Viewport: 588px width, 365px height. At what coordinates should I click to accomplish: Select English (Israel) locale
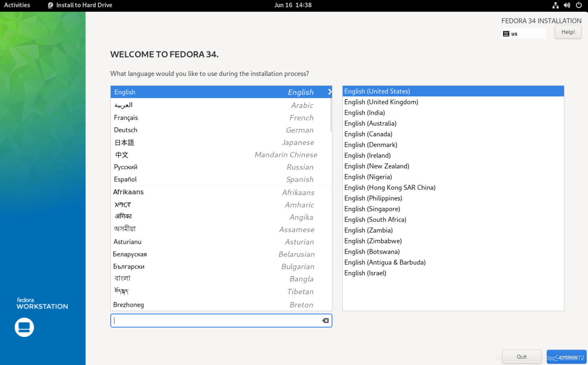(453, 273)
